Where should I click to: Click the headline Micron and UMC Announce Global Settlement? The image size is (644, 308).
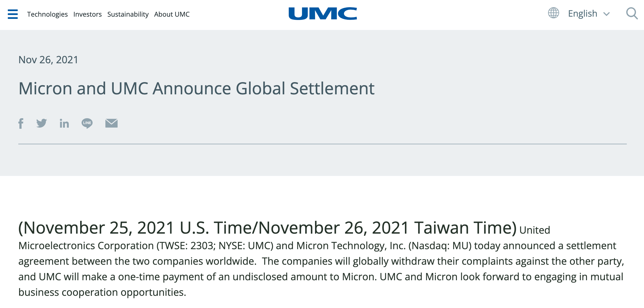(x=196, y=89)
